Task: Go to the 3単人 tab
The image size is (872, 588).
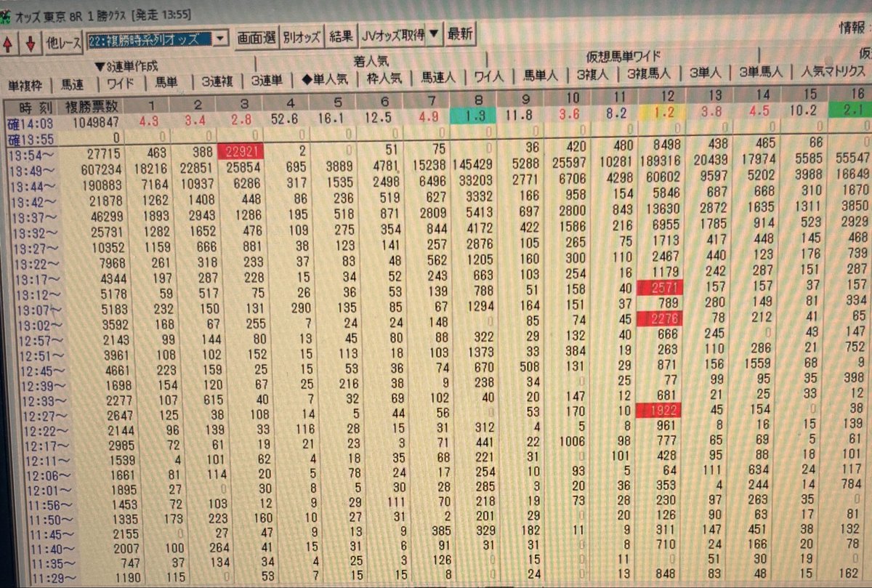Action: pyautogui.click(x=707, y=73)
